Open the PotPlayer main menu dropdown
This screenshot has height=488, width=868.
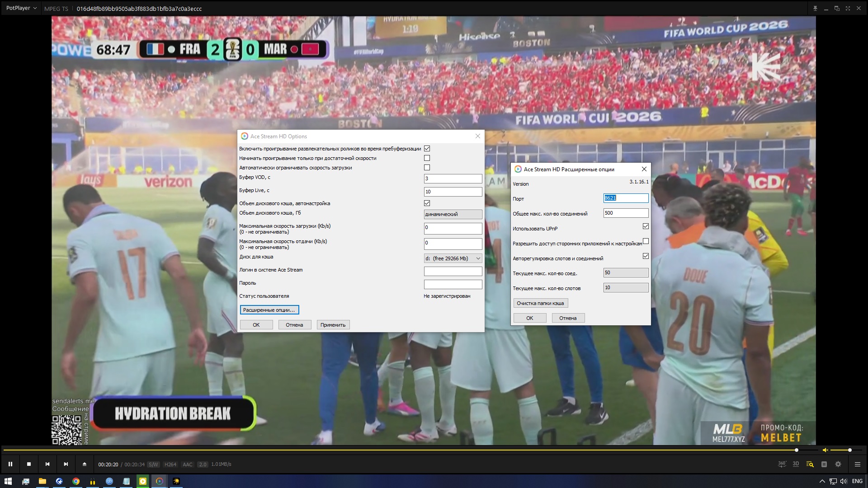click(x=21, y=8)
